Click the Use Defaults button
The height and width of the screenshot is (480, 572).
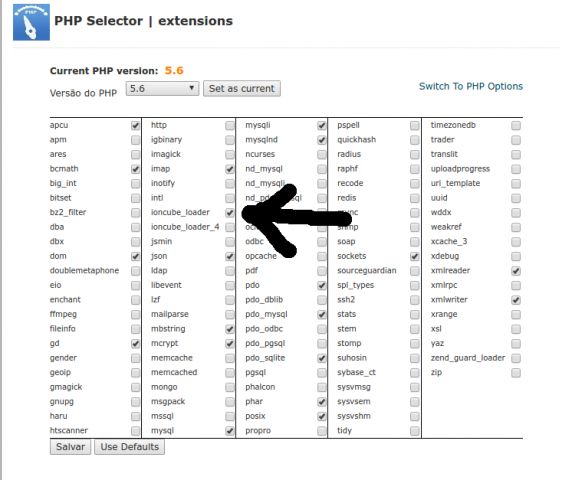[x=130, y=447]
